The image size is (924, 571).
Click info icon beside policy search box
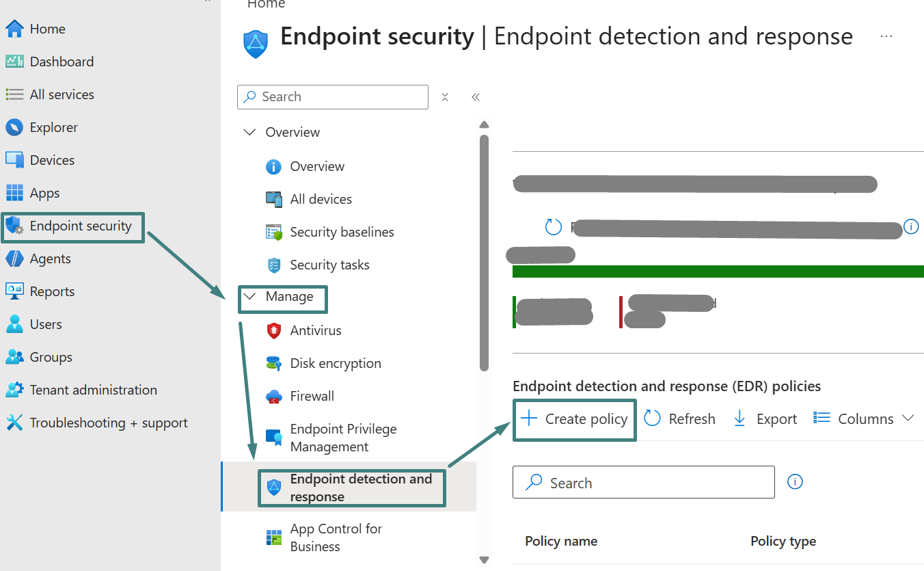tap(795, 482)
